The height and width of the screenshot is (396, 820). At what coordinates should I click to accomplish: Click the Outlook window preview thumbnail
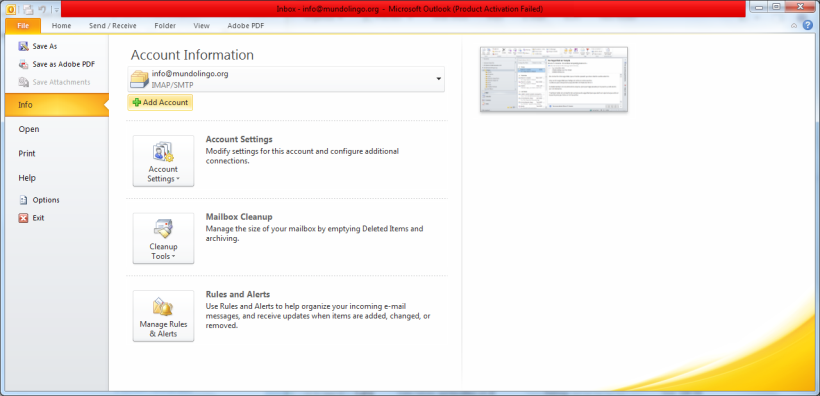[x=554, y=79]
